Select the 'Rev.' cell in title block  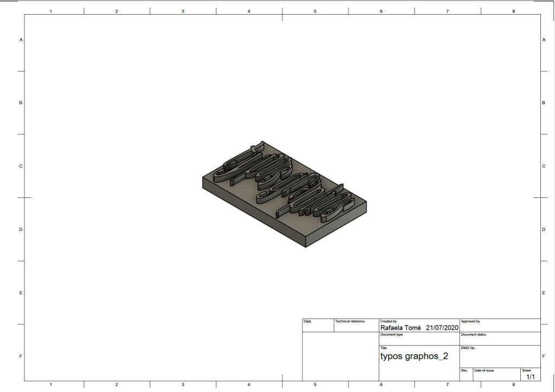(466, 374)
